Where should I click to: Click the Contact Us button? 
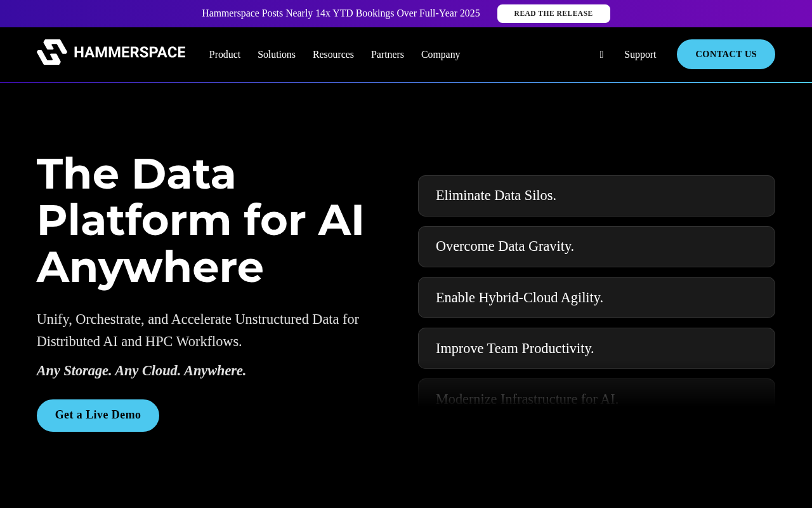pyautogui.click(x=726, y=54)
